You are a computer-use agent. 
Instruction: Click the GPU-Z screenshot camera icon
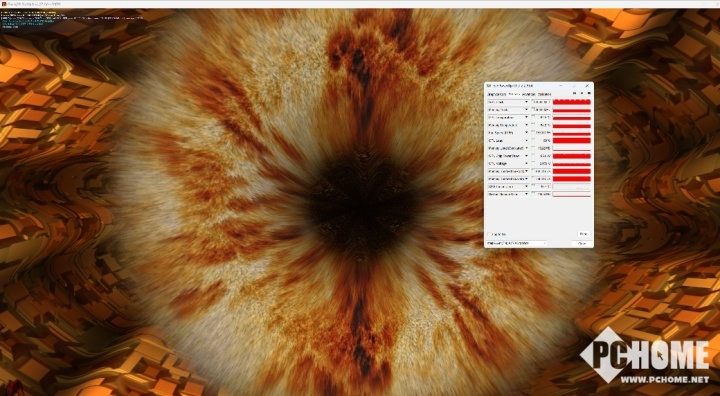574,93
